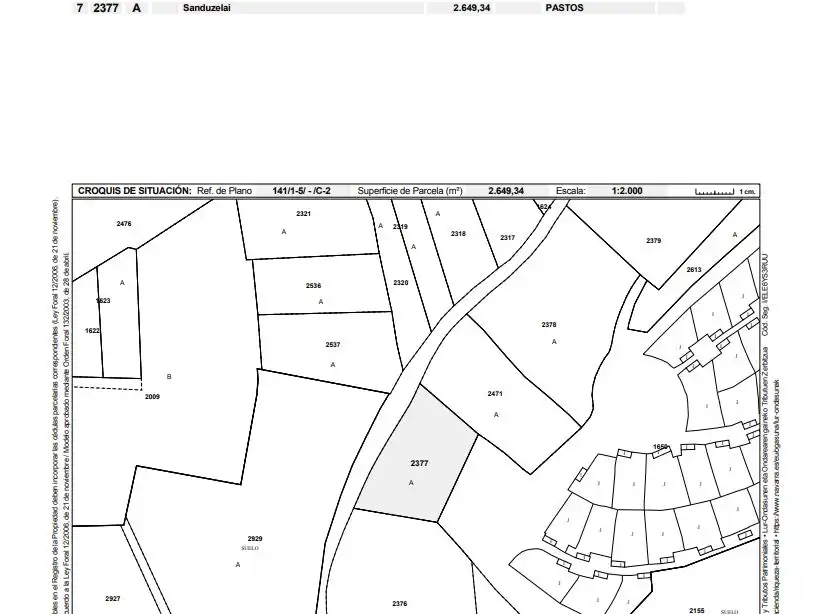This screenshot has height=614, width=819.
Task: Click the 1 cm scale bar graphic
Action: click(715, 192)
